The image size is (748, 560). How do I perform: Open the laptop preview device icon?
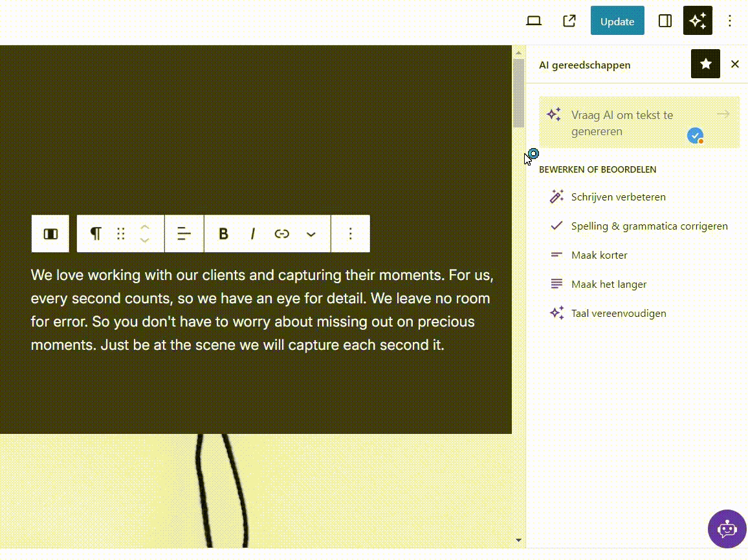(x=533, y=21)
